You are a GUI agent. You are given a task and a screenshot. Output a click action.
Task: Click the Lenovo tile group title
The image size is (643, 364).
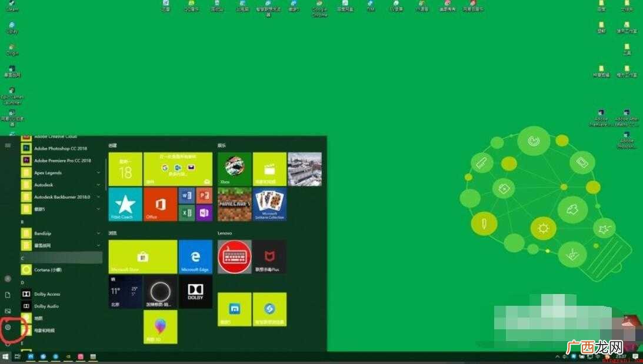(x=225, y=233)
